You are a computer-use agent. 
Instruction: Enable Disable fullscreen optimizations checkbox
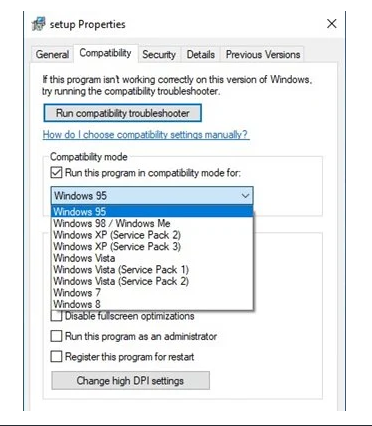coord(56,316)
